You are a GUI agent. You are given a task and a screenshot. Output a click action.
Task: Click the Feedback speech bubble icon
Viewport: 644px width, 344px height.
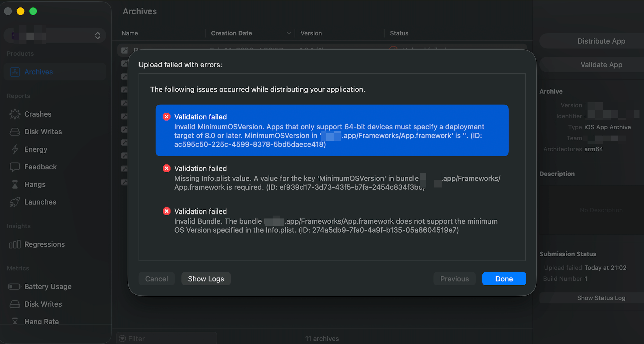click(15, 167)
